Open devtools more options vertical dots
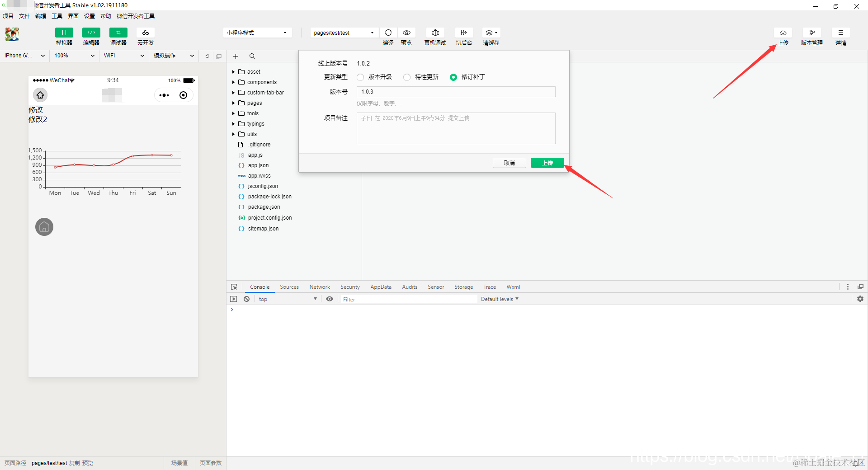The height and width of the screenshot is (470, 868). tap(848, 287)
